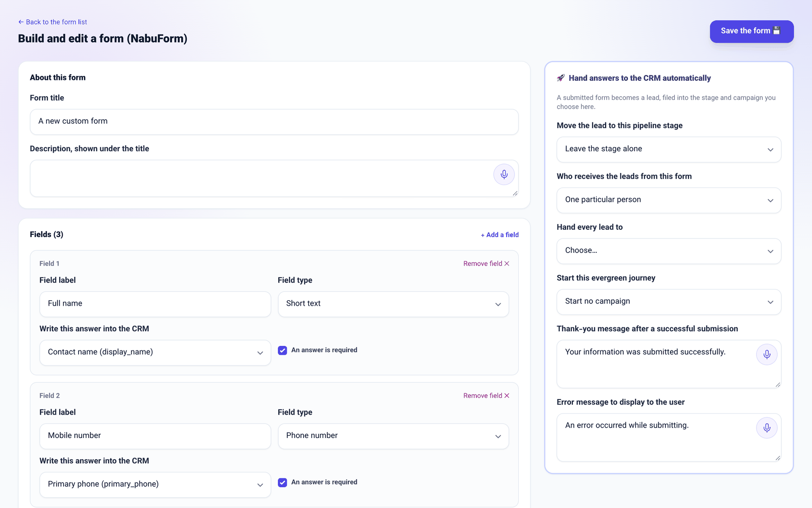Click the microphone icon in Description field

(504, 174)
